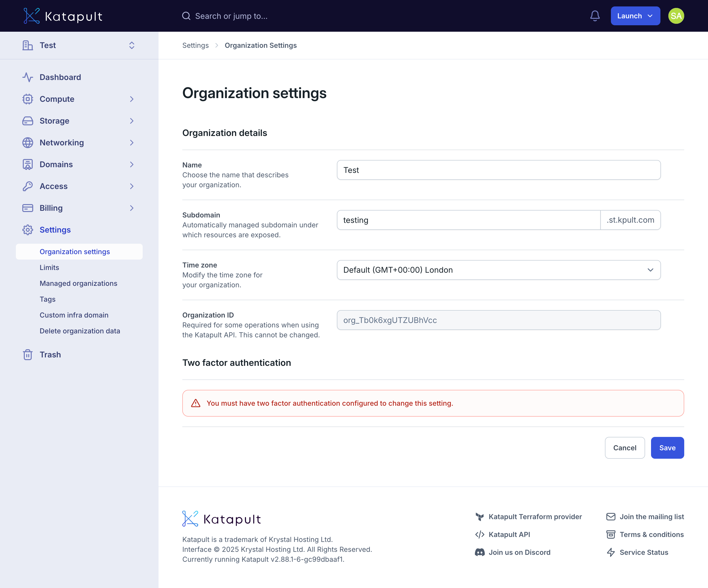Screen dimensions: 708x588
Task: Click the Domains certificate icon
Action: click(x=28, y=164)
